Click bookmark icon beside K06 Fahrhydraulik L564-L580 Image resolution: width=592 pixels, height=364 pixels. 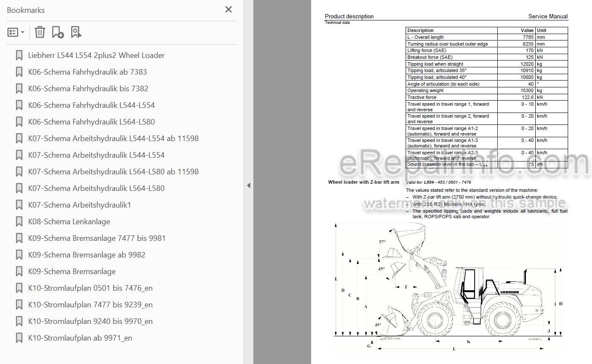click(19, 122)
